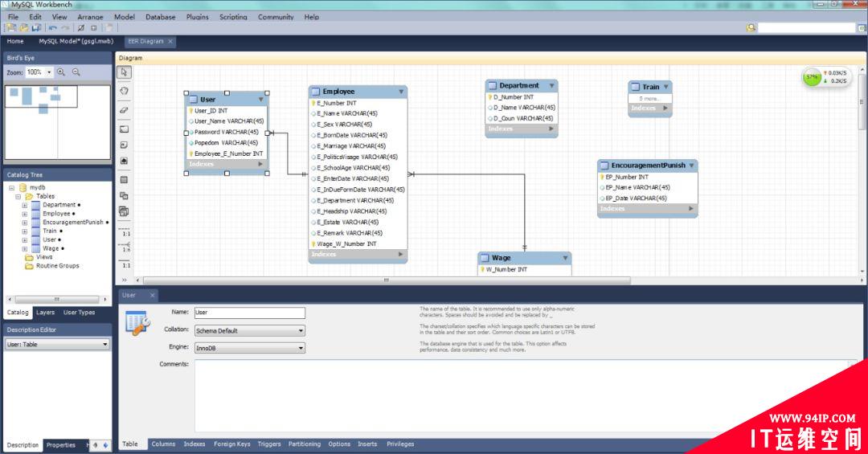This screenshot has height=454, width=868.
Task: Expand the Department table tree node
Action: click(24, 205)
